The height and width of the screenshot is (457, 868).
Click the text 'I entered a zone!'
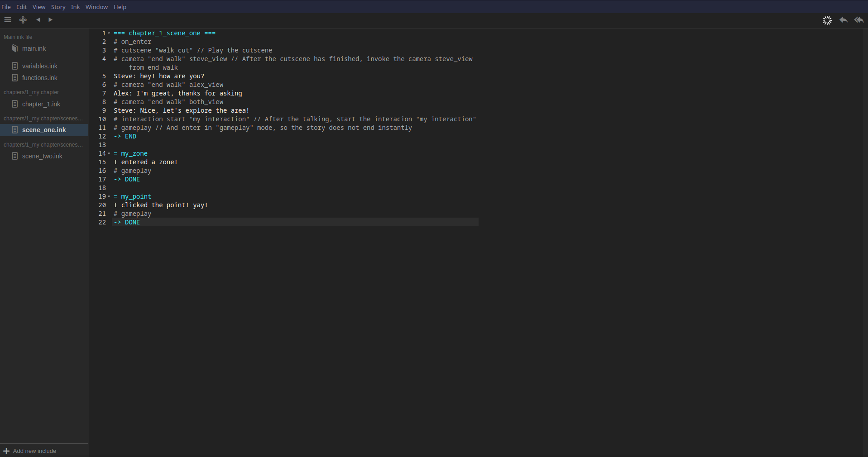[x=145, y=162]
